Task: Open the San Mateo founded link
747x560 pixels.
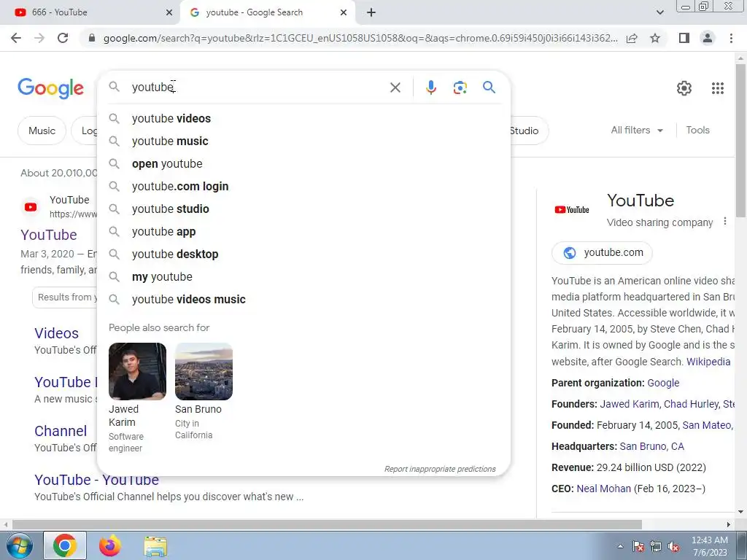Action: (706, 425)
